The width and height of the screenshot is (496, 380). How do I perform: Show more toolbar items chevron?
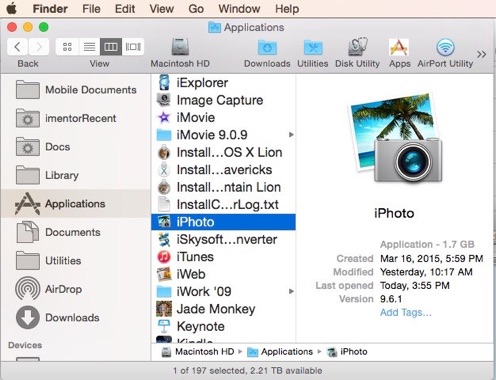pos(481,54)
